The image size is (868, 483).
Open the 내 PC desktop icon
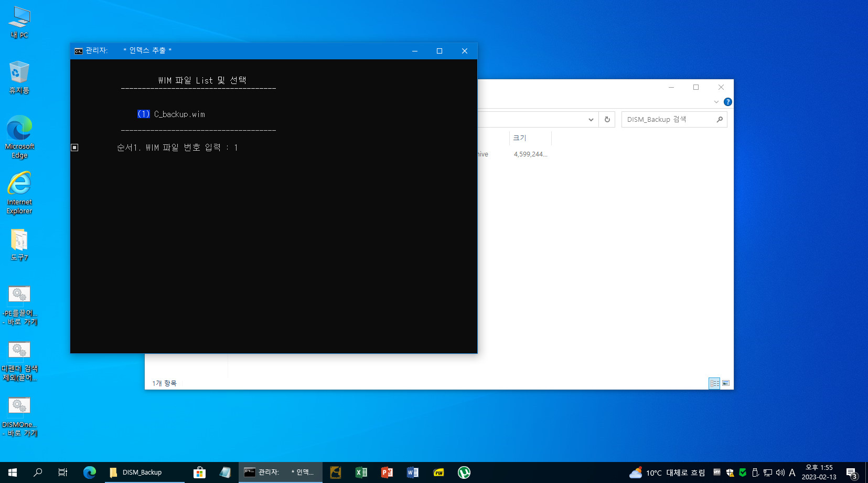[x=19, y=22]
